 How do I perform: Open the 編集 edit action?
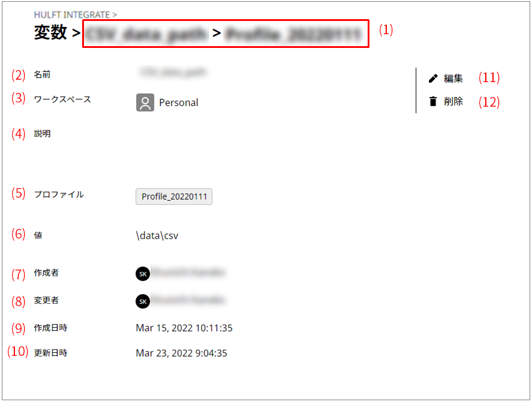point(453,78)
